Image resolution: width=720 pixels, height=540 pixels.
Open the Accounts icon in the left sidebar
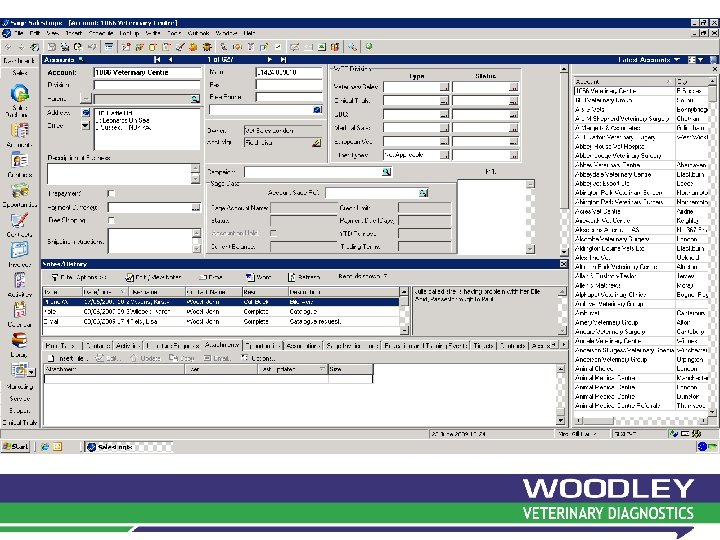tap(19, 131)
